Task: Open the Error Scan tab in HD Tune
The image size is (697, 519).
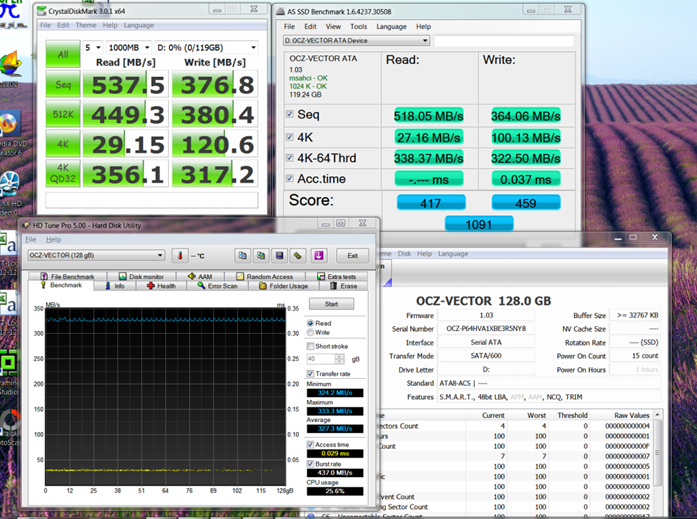Action: (218, 286)
